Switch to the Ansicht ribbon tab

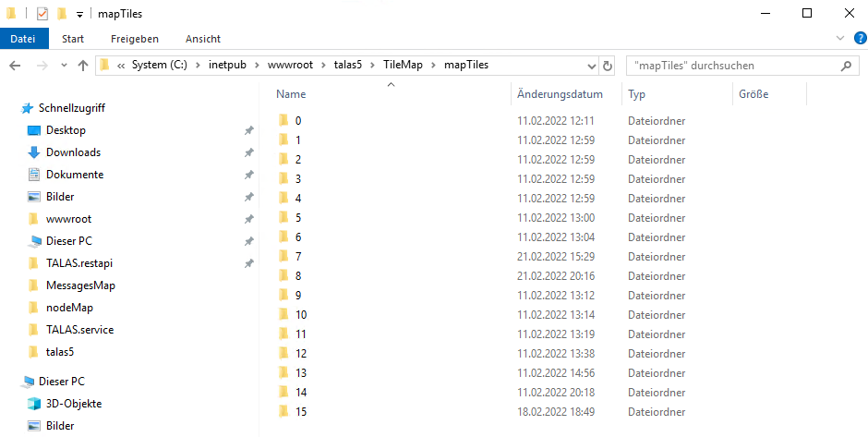point(202,39)
